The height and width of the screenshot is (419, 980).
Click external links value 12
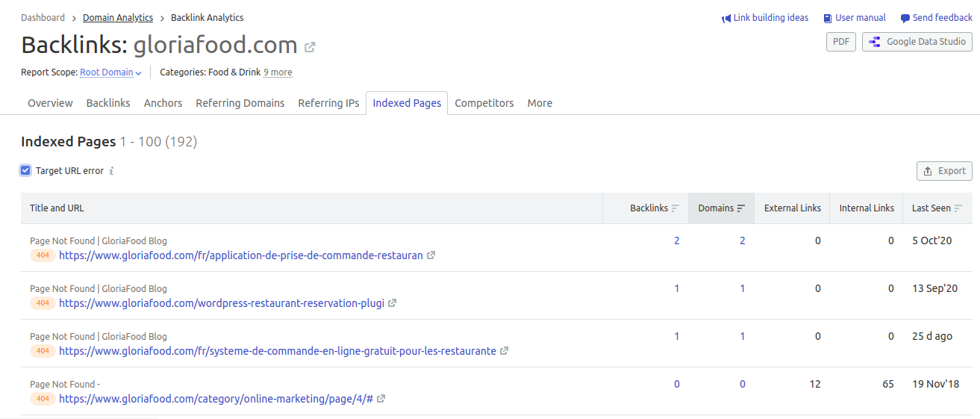(x=815, y=384)
